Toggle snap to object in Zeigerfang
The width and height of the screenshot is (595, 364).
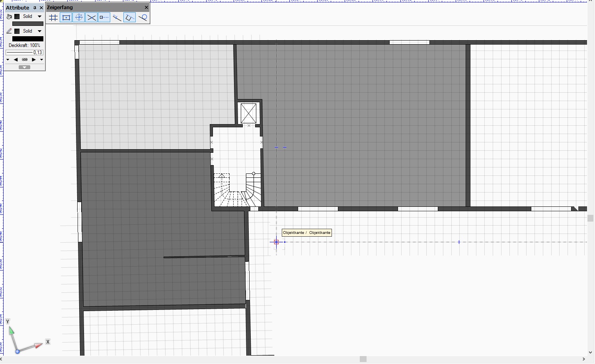click(66, 18)
